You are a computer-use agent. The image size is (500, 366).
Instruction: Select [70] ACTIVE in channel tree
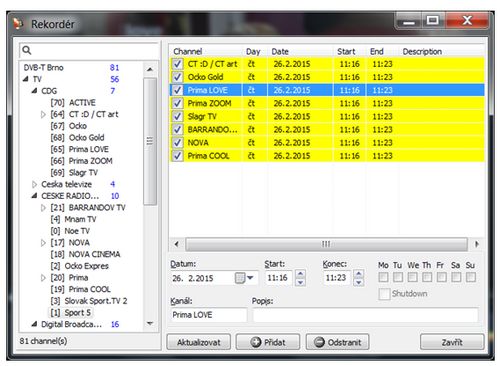tap(73, 103)
